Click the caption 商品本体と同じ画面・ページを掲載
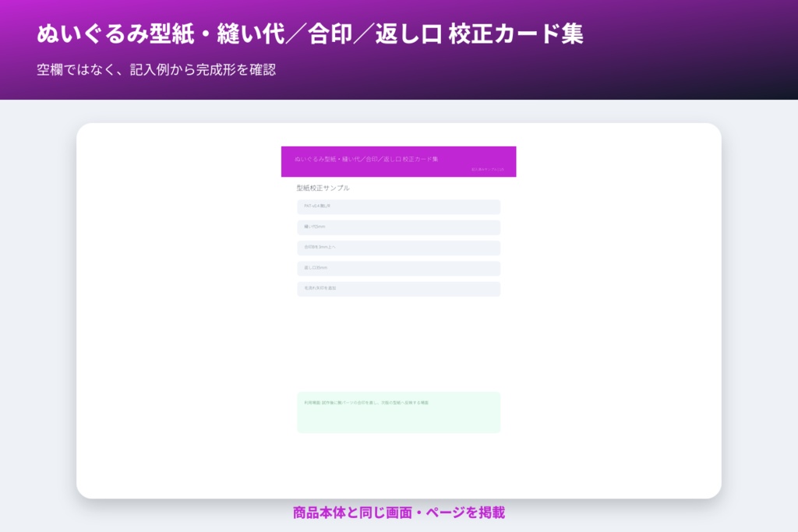This screenshot has height=532, width=798. coord(399,513)
